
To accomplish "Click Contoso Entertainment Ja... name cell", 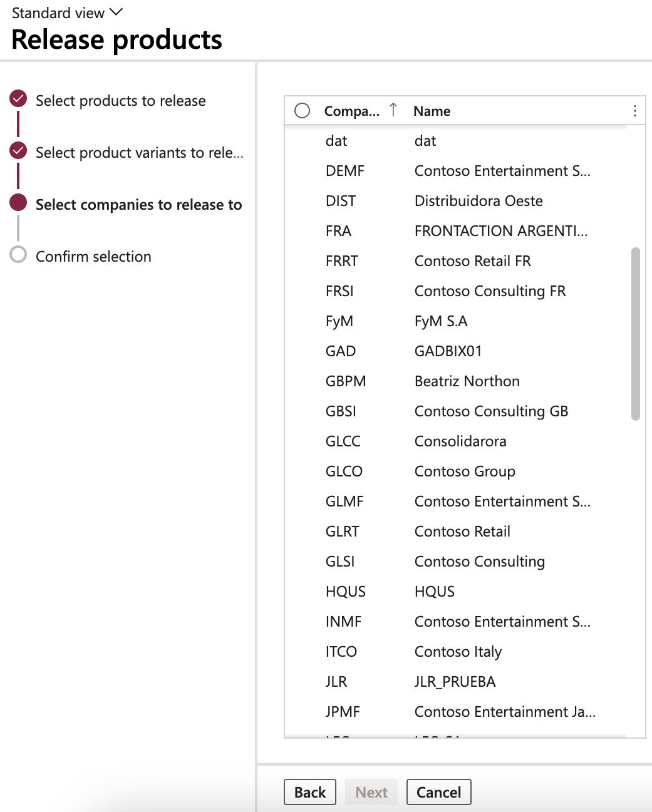I will 505,712.
